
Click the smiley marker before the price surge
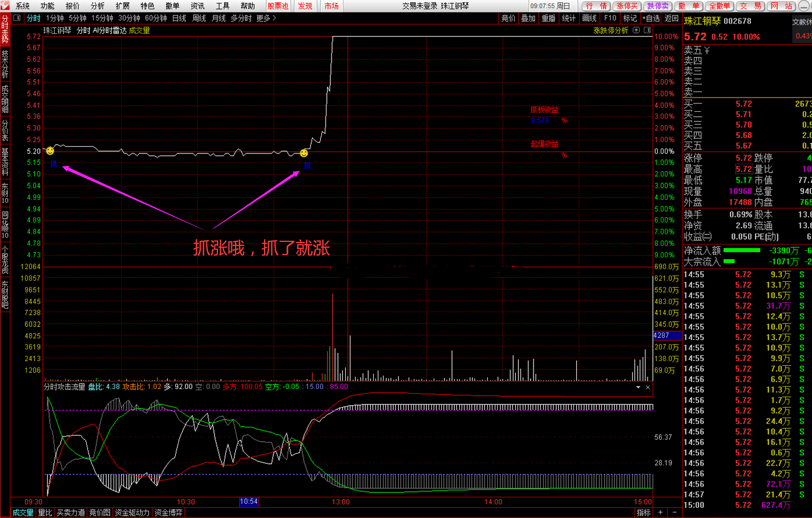coord(304,153)
